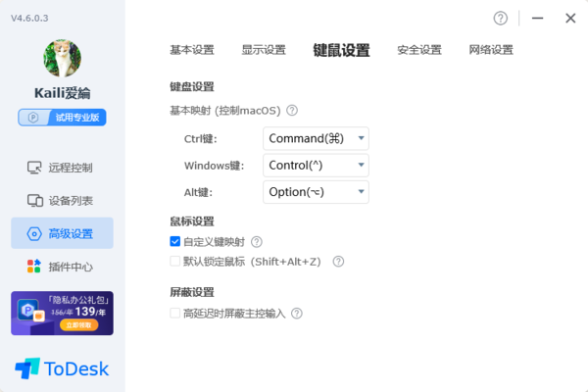This screenshot has width=588, height=392.
Task: Click the 隐私办公礼包 promo banner
Action: [63, 314]
